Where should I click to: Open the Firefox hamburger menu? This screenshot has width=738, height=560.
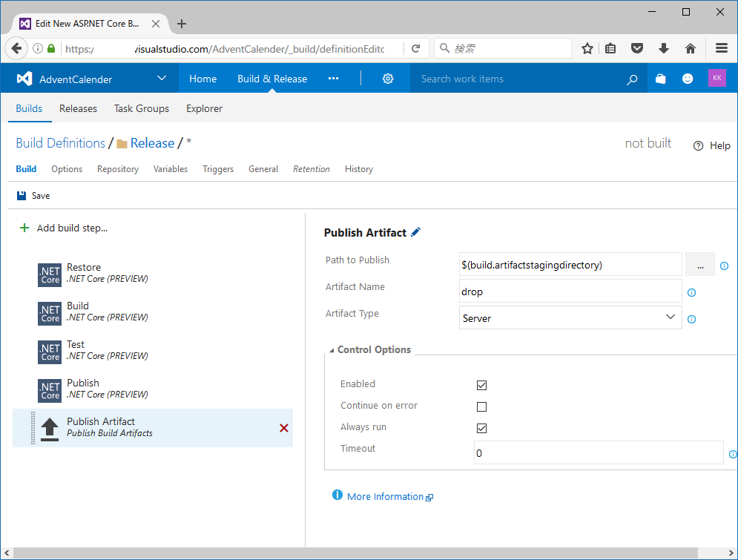pos(722,48)
